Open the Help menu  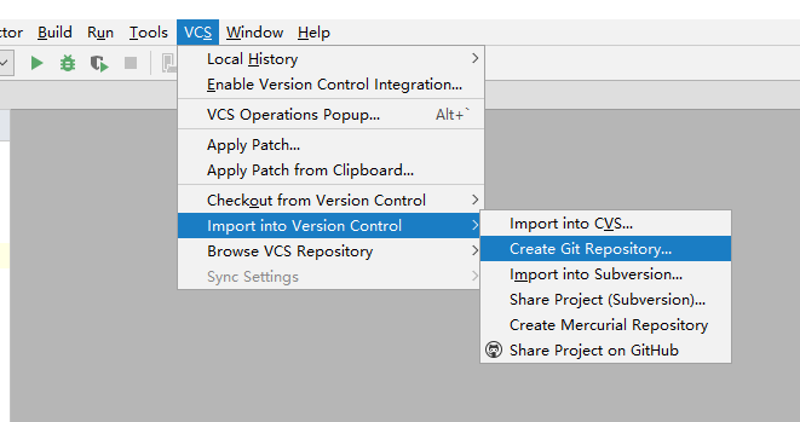(314, 32)
